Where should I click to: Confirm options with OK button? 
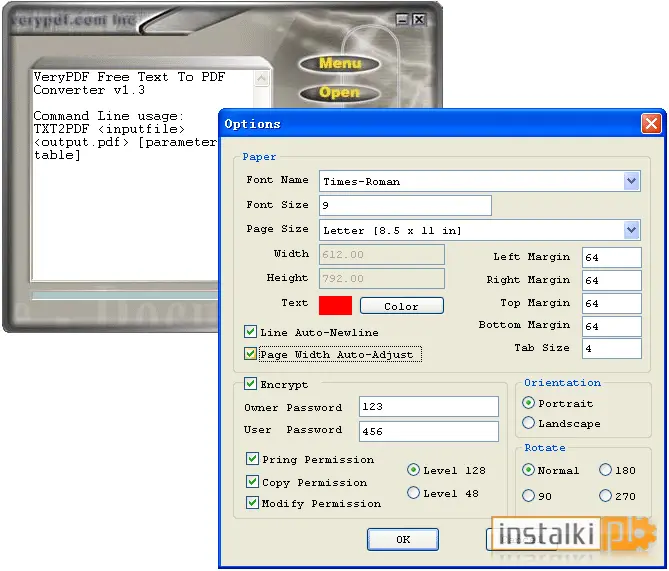tap(403, 539)
